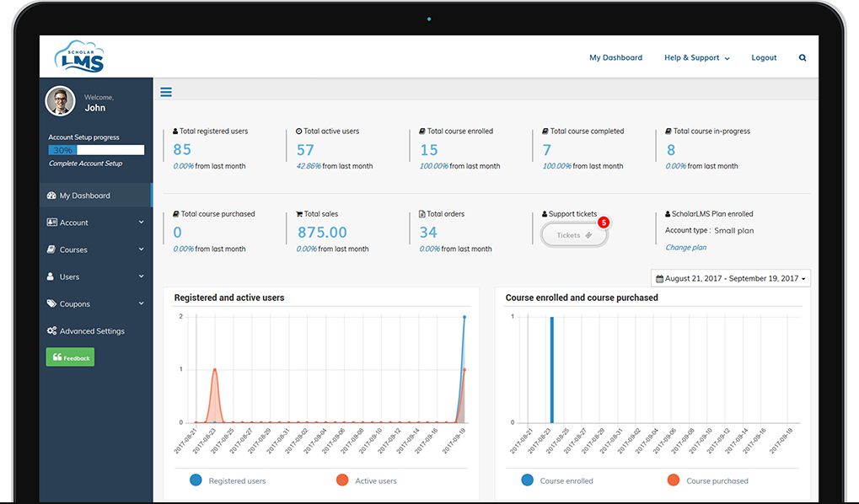
Task: Click the calendar icon on the date range picker
Action: tap(658, 277)
